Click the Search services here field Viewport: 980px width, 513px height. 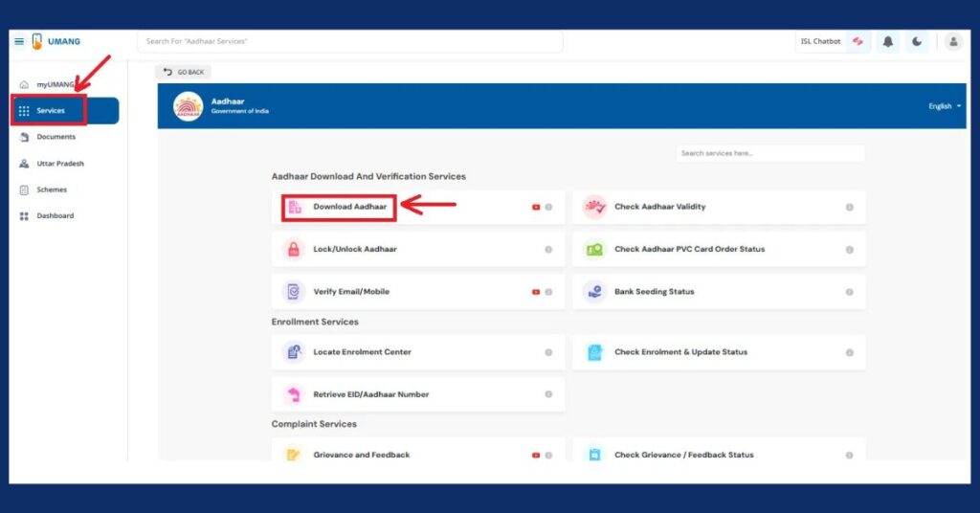coord(770,153)
